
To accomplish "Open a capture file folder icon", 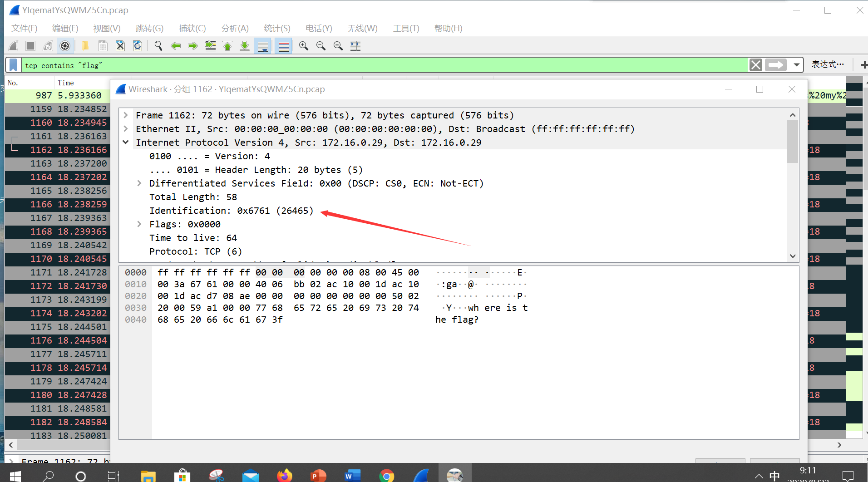I will point(85,46).
